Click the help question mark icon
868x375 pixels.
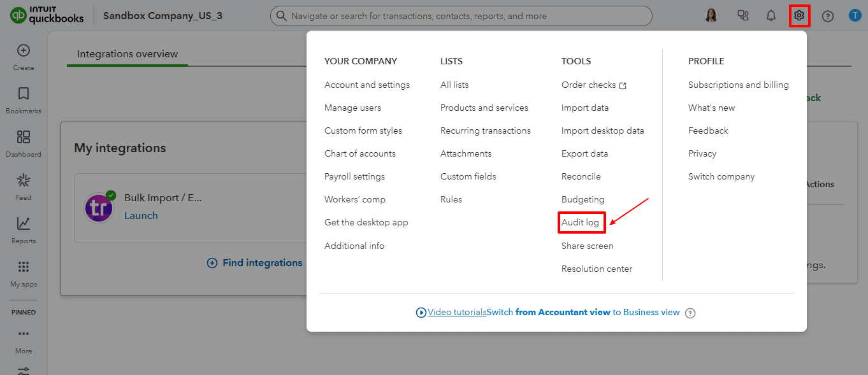tap(827, 15)
